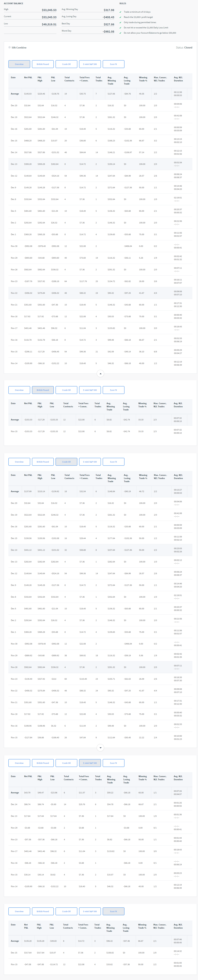Click the highlighted British Pound tab in second section
Screen dimensions: 198x980
pos(43,390)
